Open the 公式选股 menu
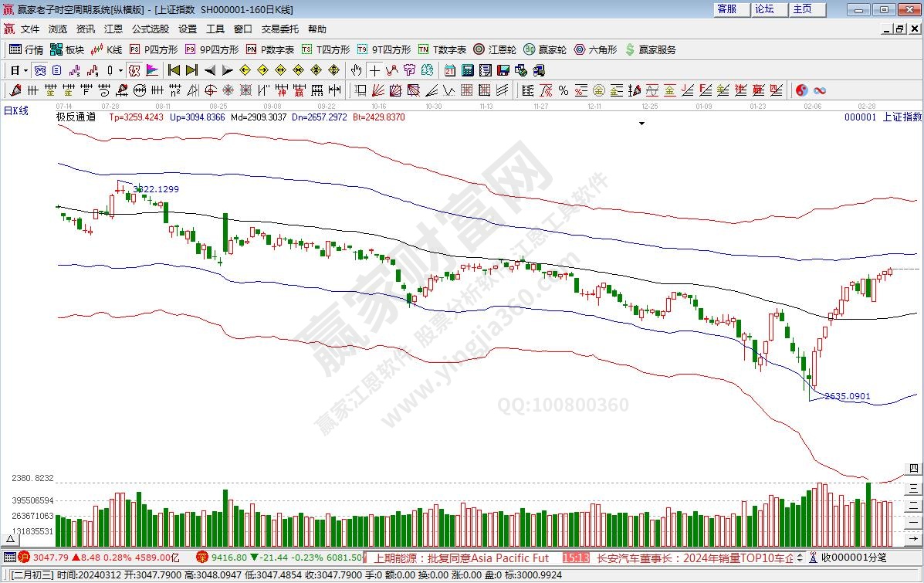 pos(150,29)
